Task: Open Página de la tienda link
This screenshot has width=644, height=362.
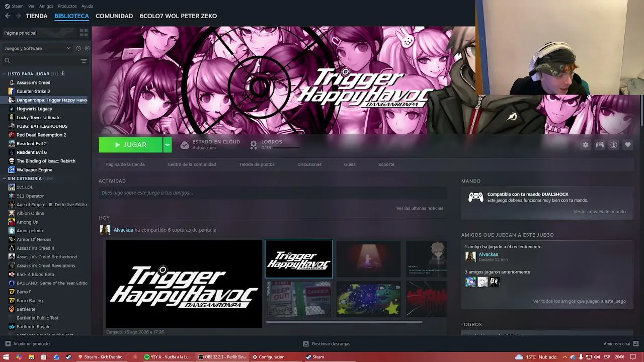Action: click(125, 164)
